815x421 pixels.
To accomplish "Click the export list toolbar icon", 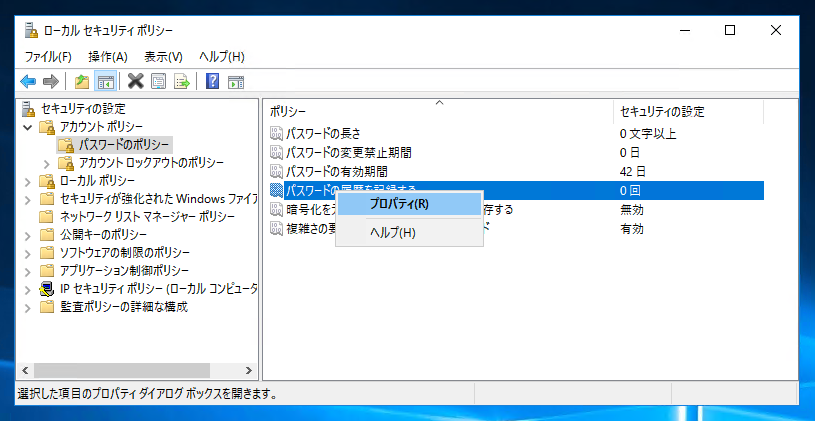I will (182, 81).
